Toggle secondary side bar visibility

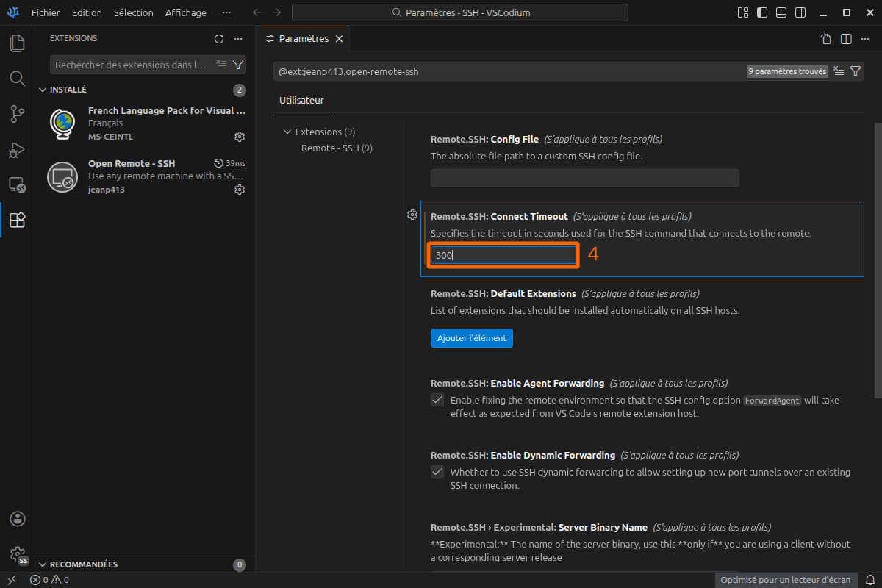800,12
